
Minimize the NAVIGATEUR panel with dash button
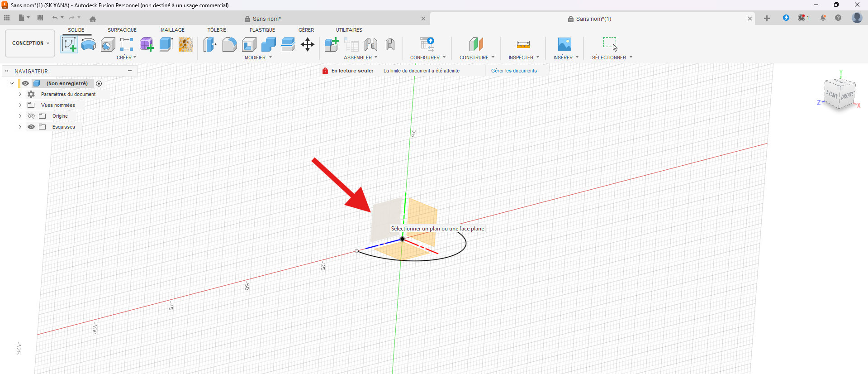pos(130,71)
